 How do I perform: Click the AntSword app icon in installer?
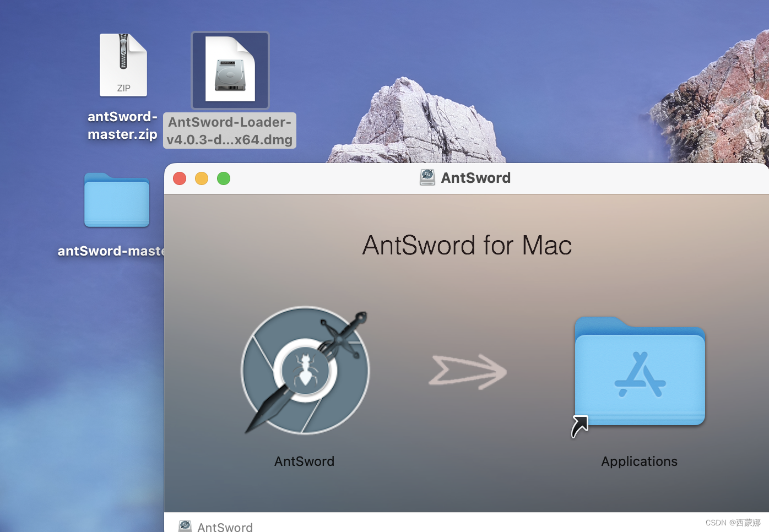click(306, 371)
